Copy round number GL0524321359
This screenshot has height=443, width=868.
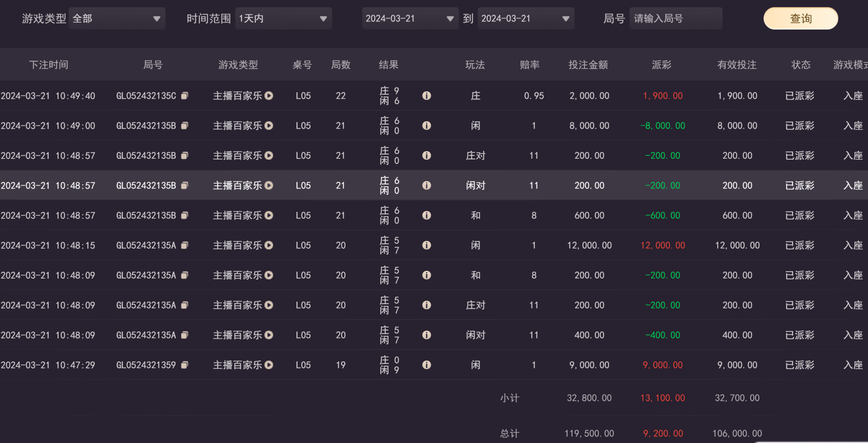pyautogui.click(x=185, y=365)
